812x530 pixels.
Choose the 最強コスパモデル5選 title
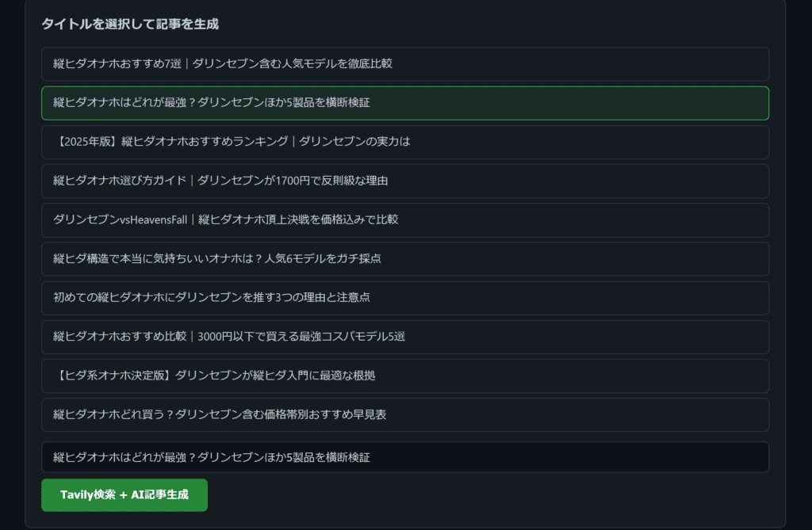pos(404,337)
